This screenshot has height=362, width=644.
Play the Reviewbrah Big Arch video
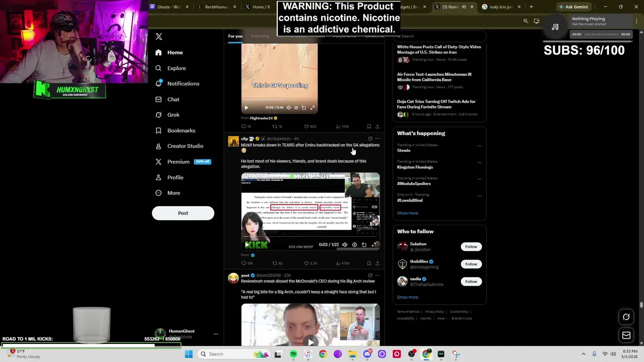point(310,342)
